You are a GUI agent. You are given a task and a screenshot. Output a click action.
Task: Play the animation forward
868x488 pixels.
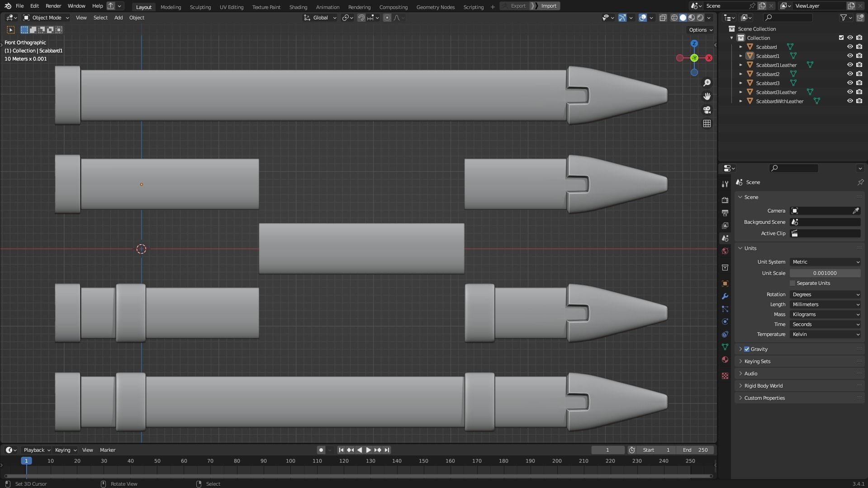tap(368, 450)
